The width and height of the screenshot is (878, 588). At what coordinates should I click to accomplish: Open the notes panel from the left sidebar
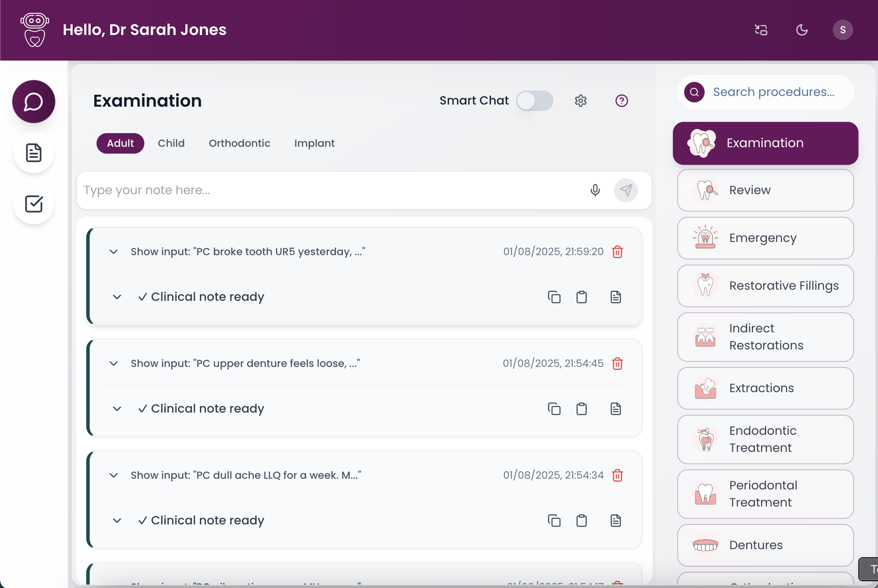click(33, 153)
